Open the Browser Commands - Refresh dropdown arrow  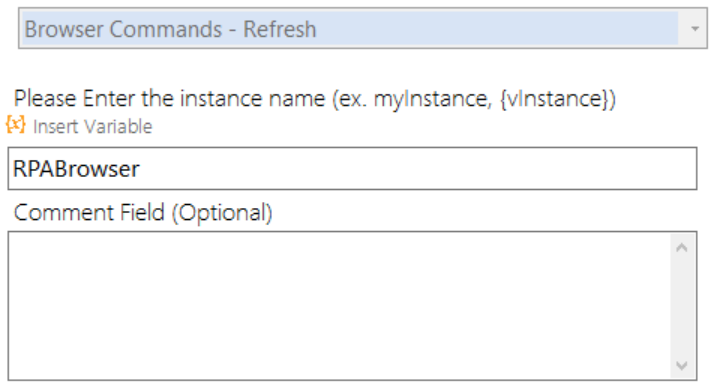pyautogui.click(x=694, y=29)
